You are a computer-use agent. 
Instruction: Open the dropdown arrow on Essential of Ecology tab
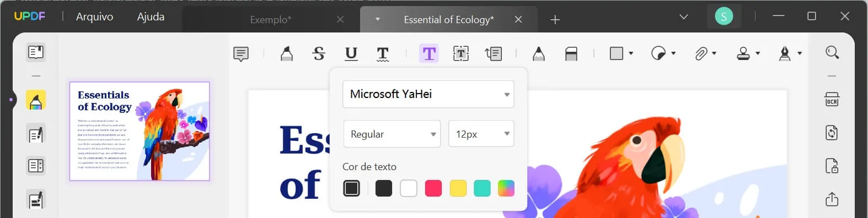[x=378, y=19]
